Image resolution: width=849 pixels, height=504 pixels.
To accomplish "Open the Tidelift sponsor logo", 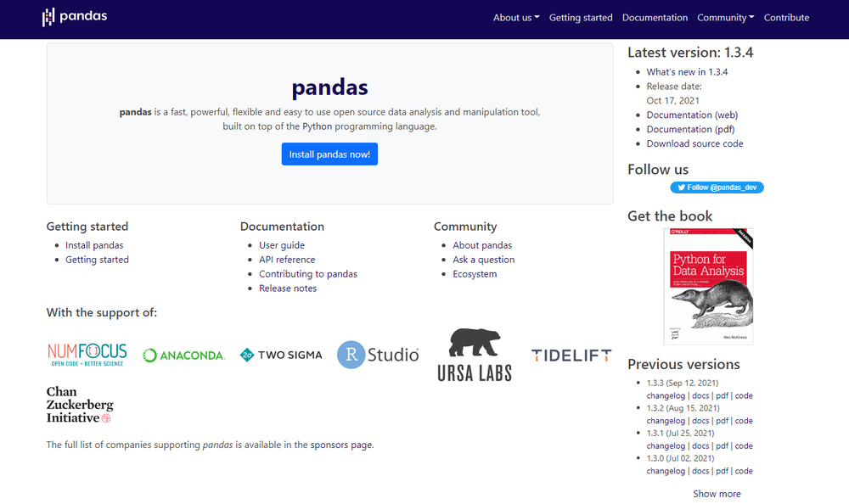I will [571, 356].
